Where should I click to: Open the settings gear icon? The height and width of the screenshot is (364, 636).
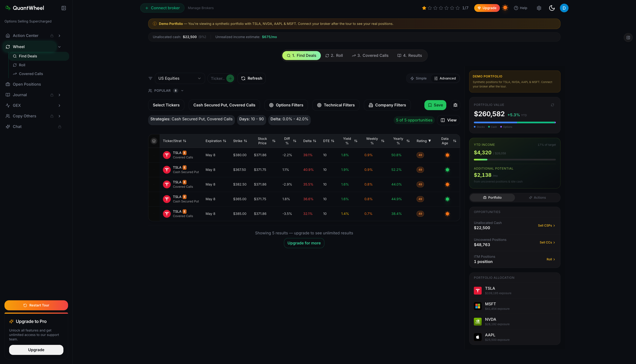[x=539, y=8]
